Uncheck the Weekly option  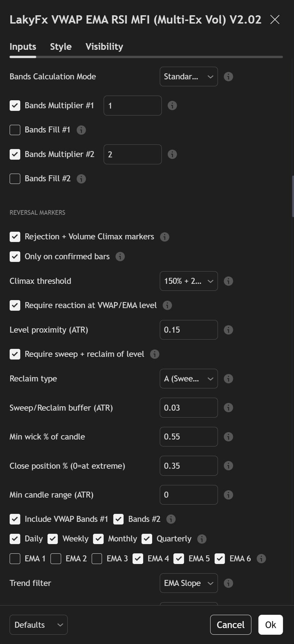click(x=52, y=538)
